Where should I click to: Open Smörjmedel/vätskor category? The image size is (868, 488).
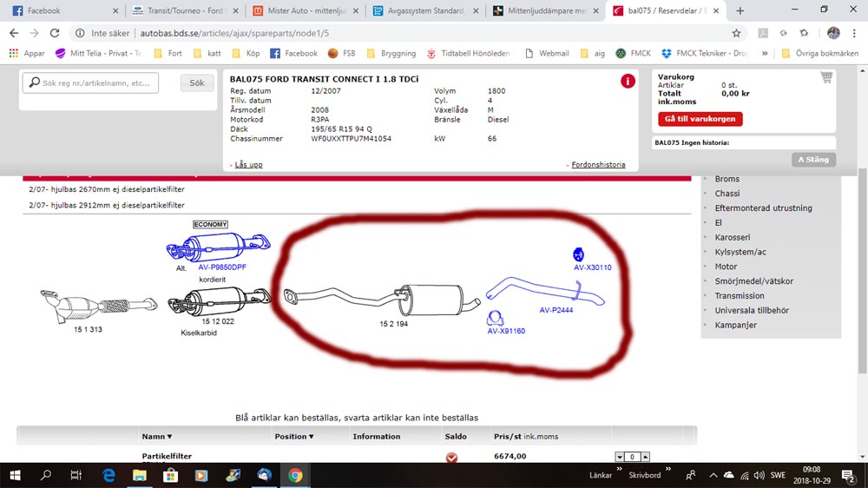753,281
